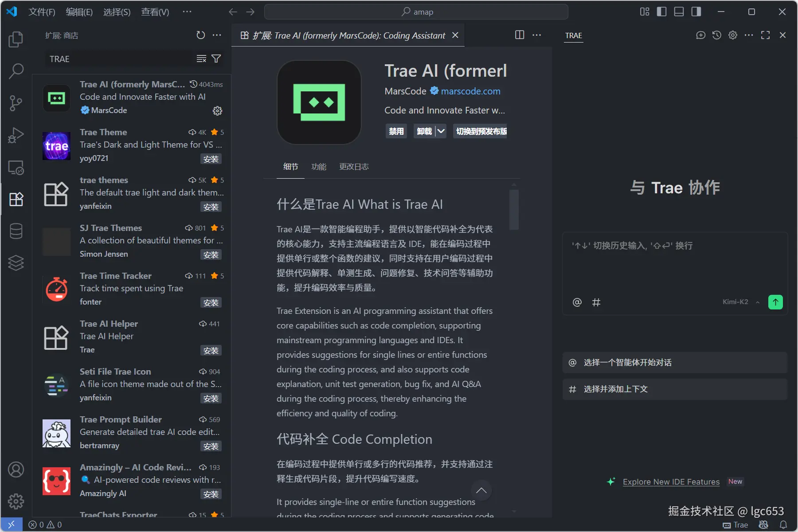Open the Accounts menu icon
The height and width of the screenshot is (532, 798).
coord(16,469)
